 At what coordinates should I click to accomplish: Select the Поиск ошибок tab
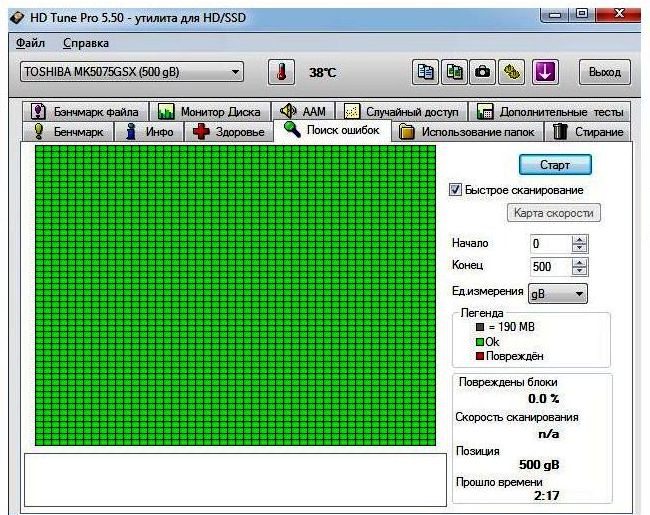tap(332, 130)
